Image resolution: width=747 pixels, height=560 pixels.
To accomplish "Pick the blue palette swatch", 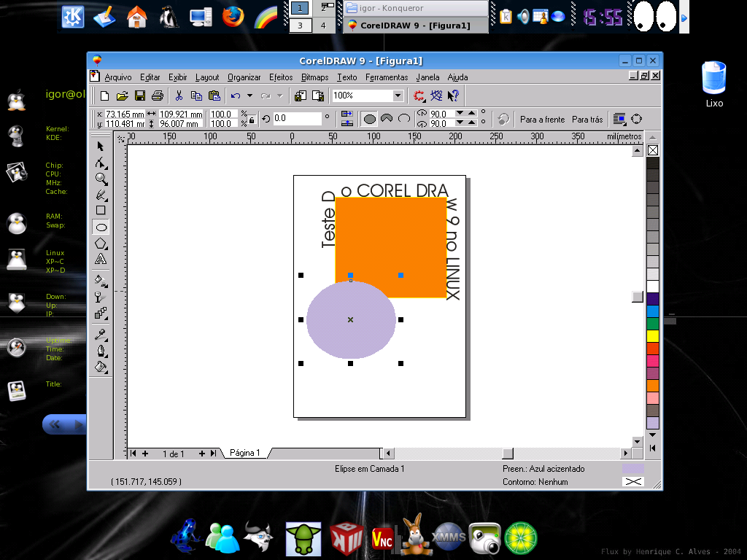I will (x=653, y=311).
